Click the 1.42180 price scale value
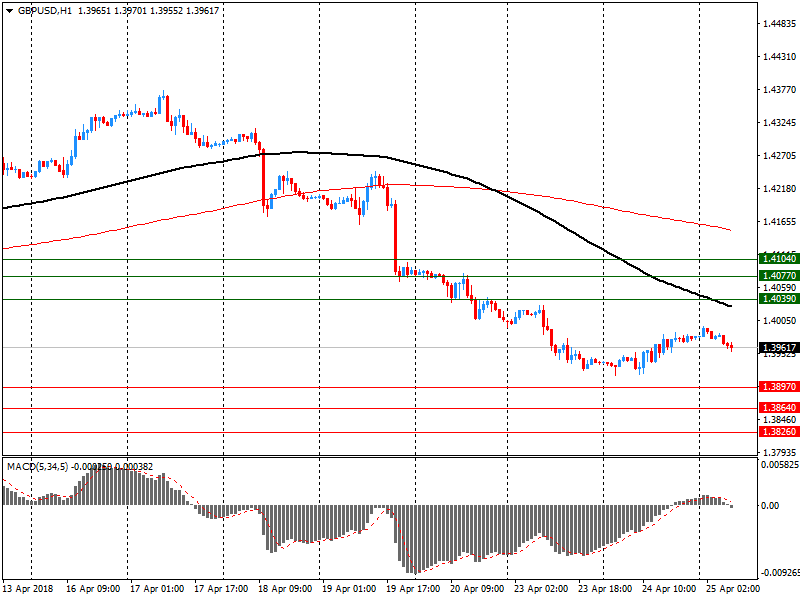Viewport: 800px width, 600px height. (779, 189)
